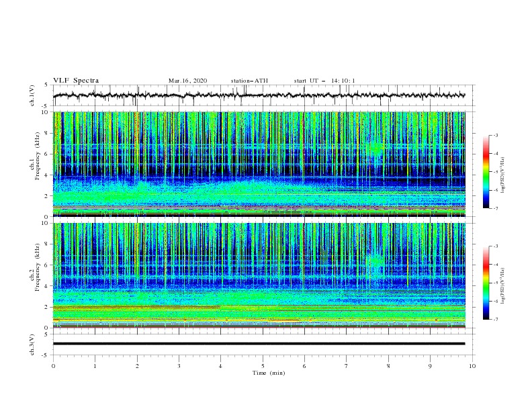Click the log(PSD) label beside ch.2 colorbar
Image resolution: width=532 pixels, height=411 pixels.
[502, 286]
